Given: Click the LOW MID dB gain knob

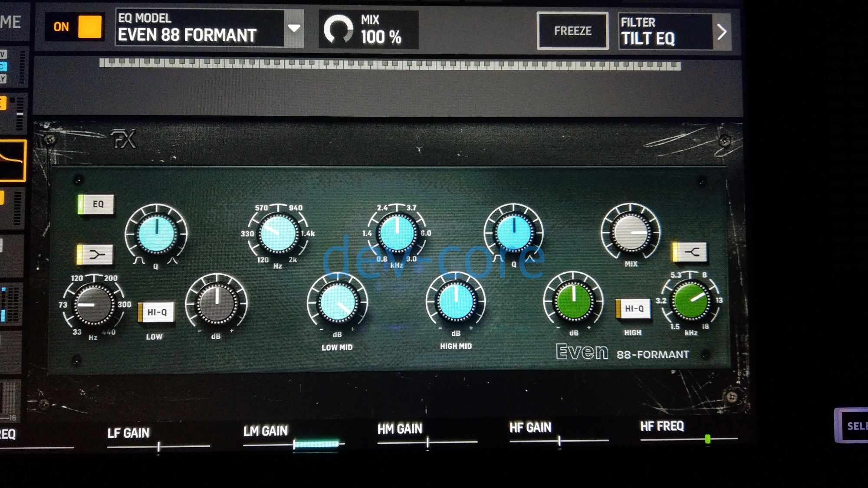Looking at the screenshot, I should coord(337,303).
